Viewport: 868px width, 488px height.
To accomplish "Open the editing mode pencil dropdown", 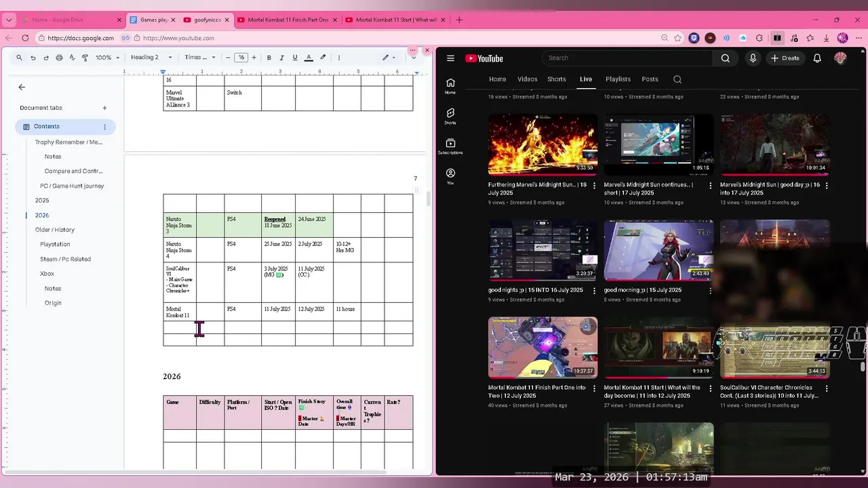I will point(389,58).
